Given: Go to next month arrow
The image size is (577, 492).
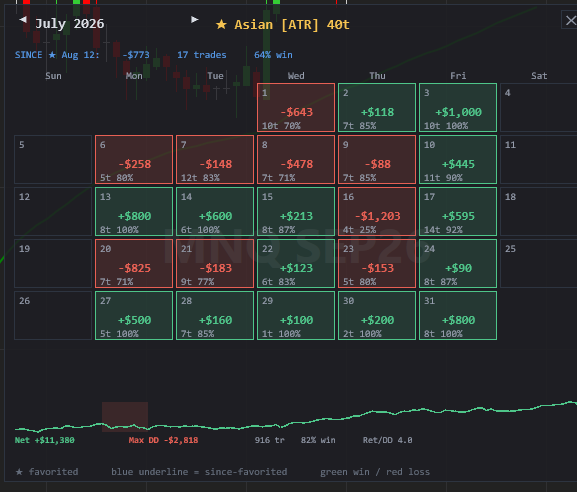Looking at the screenshot, I should click(195, 20).
